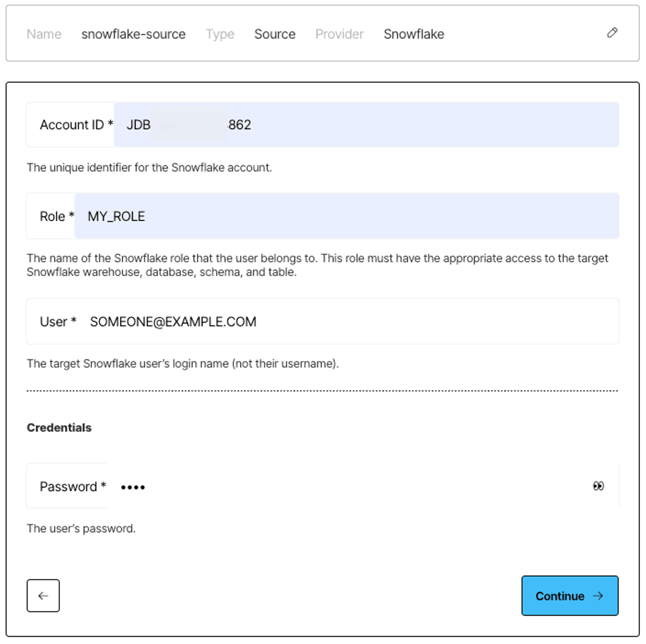Viewport: 646px width, 644px height.
Task: Click the login name helper text
Action: (x=183, y=363)
